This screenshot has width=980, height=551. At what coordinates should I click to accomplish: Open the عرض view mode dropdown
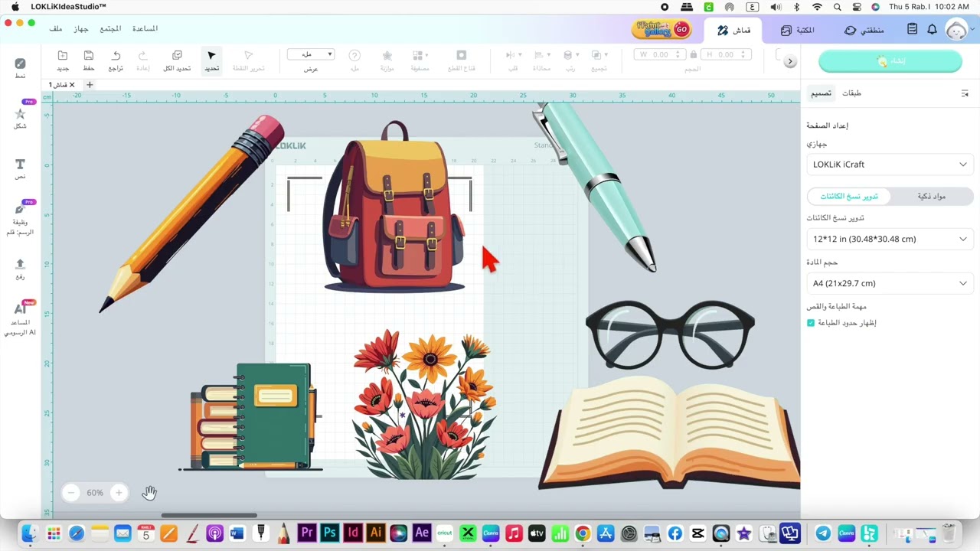tap(311, 54)
